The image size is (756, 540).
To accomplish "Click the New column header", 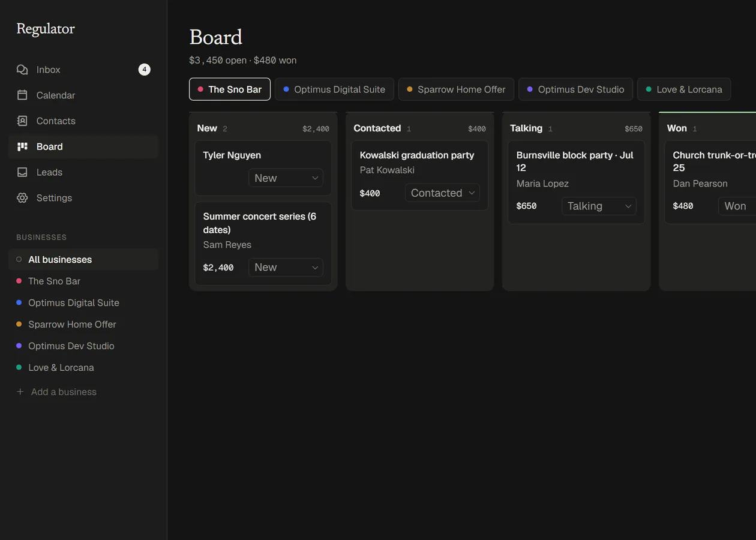I will [x=263, y=128].
